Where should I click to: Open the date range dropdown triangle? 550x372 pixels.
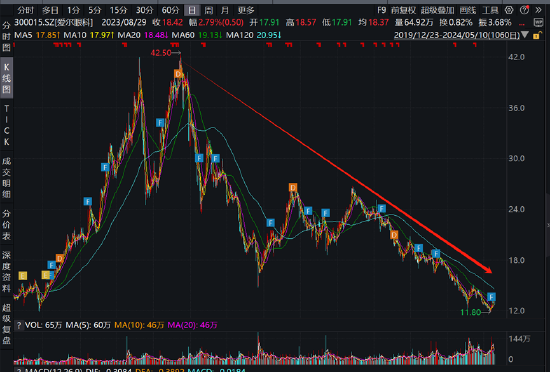(x=525, y=35)
